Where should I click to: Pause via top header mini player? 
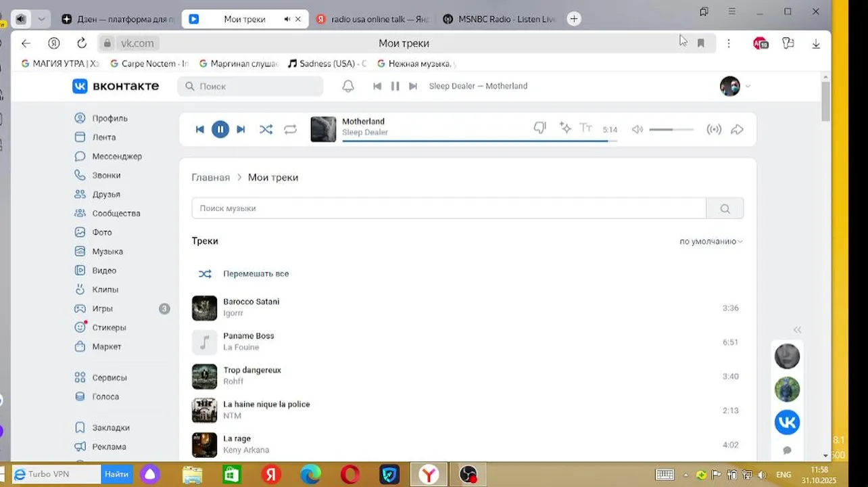(395, 86)
